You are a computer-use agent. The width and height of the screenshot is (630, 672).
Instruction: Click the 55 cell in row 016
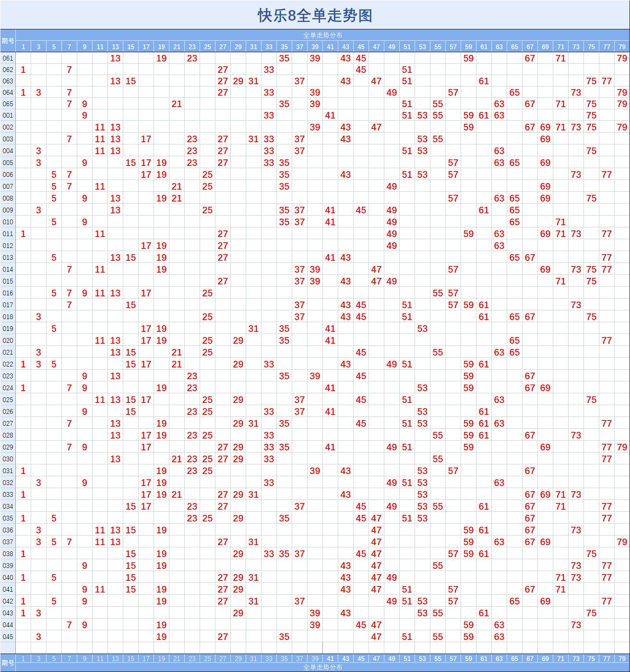click(x=438, y=293)
